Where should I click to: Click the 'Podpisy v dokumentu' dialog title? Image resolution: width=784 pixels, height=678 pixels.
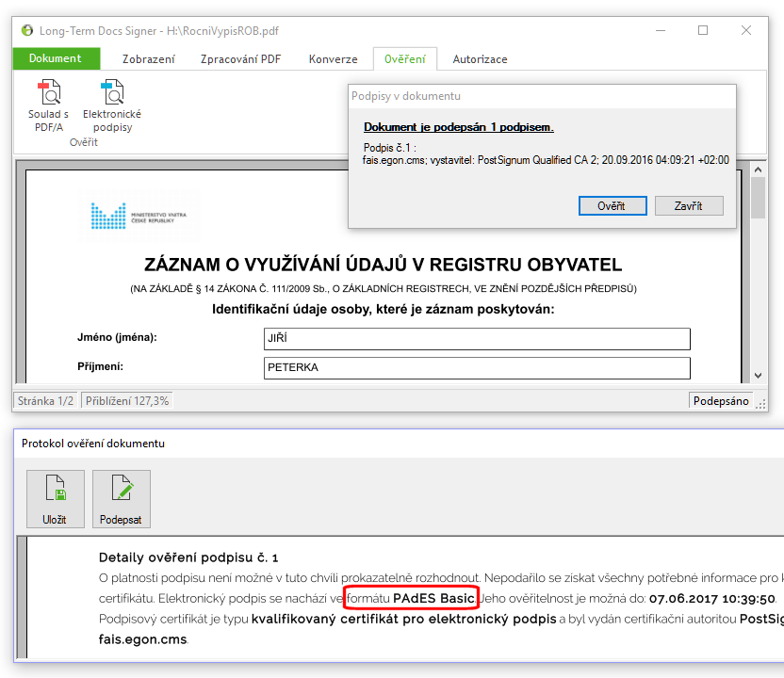(406, 96)
